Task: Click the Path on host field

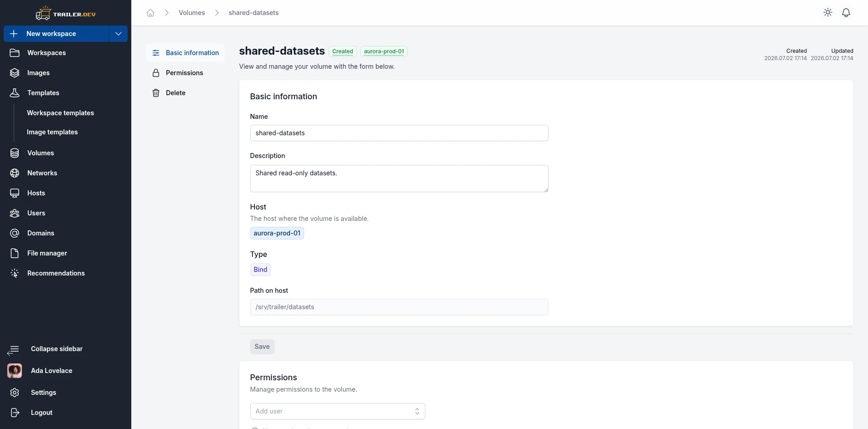Action: tap(399, 307)
